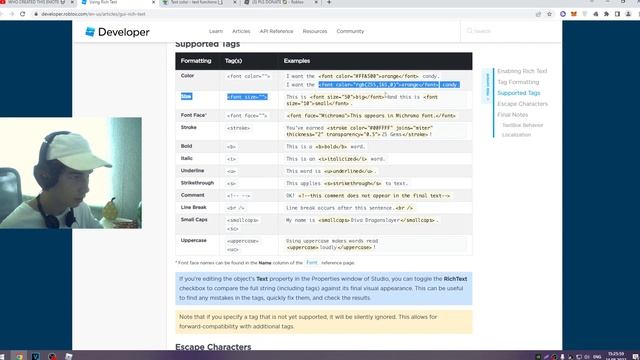The image size is (640, 360).
Task: Click the 'Uppercase' row label
Action: [193, 240]
